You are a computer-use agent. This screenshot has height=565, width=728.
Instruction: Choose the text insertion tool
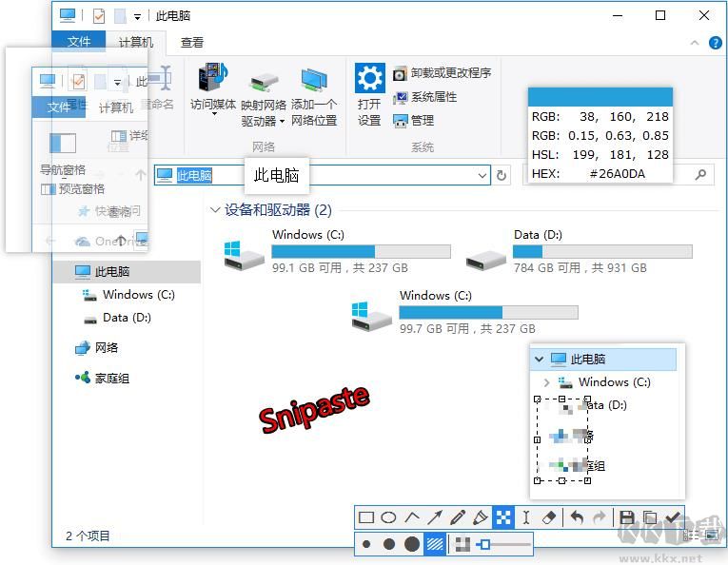click(525, 517)
